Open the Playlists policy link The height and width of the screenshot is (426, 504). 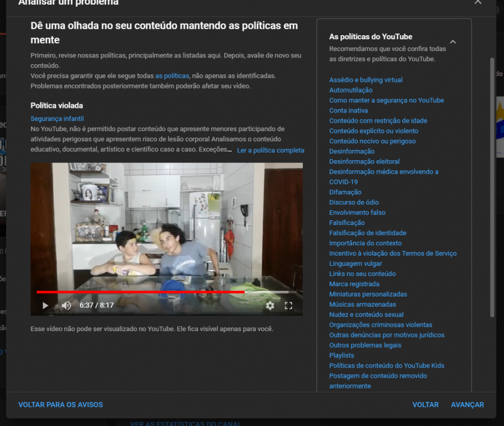[x=341, y=356]
